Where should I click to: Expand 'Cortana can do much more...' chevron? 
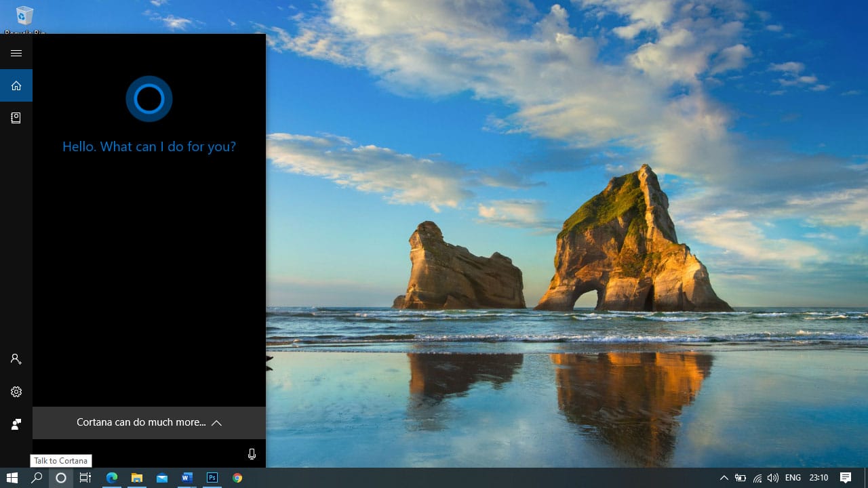pyautogui.click(x=216, y=423)
